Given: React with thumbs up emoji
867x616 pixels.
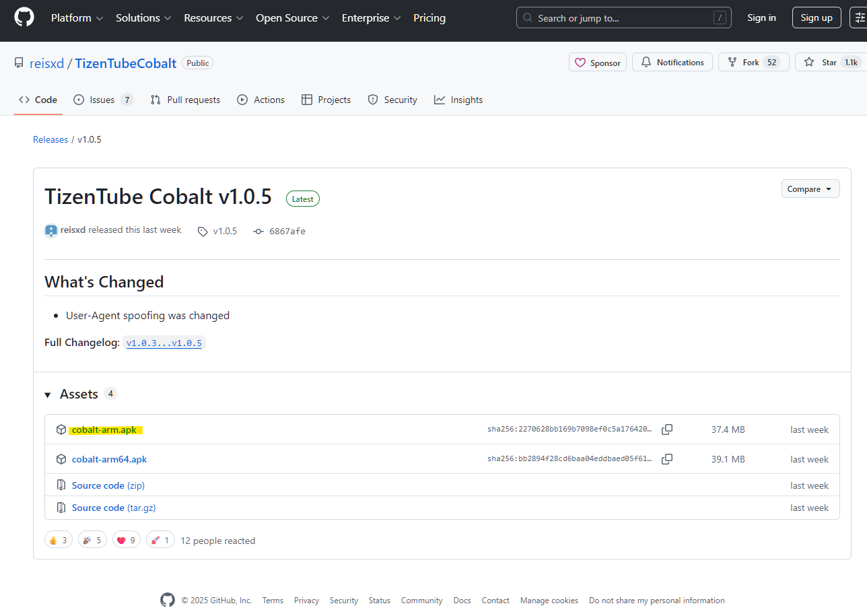Looking at the screenshot, I should (x=59, y=540).
